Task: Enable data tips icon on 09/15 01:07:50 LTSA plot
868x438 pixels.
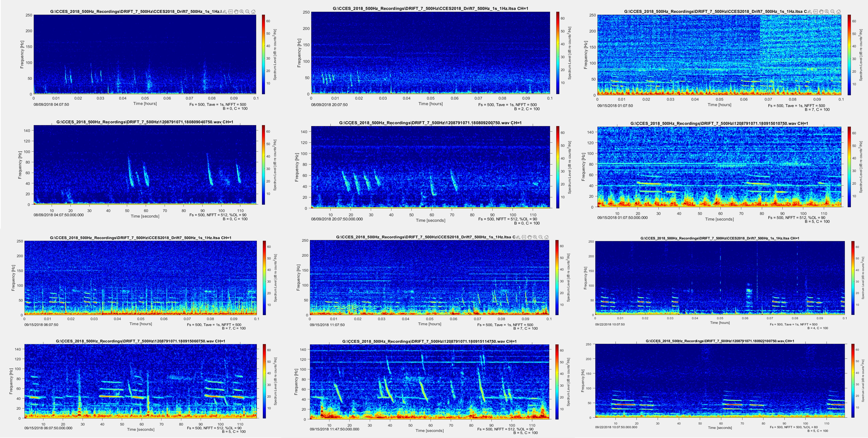Action: [815, 11]
